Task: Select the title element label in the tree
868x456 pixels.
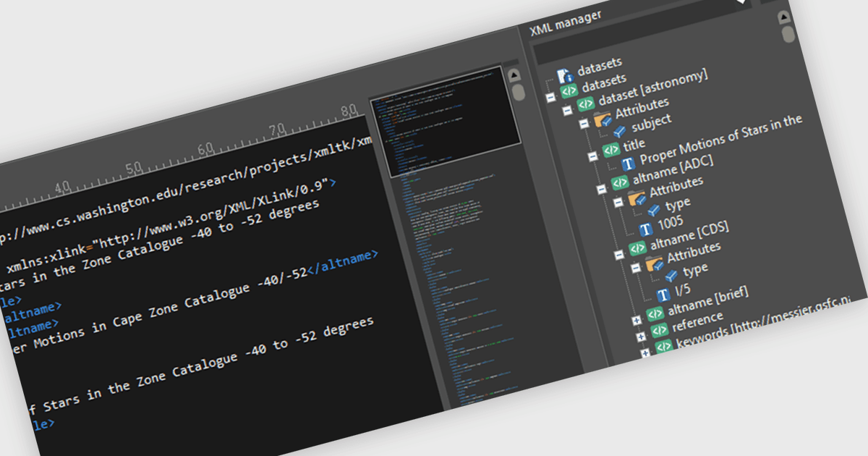Action: click(x=634, y=145)
